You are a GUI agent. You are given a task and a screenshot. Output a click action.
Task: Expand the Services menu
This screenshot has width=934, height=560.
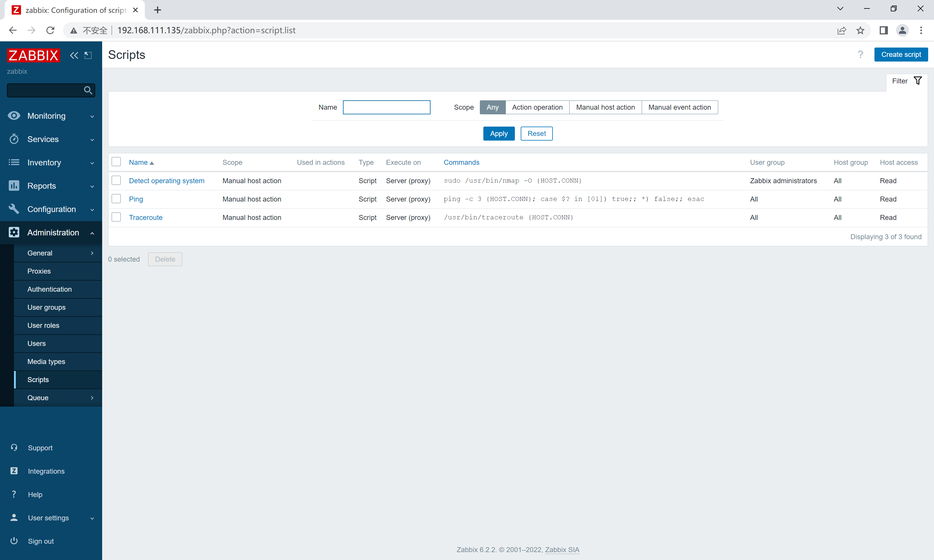point(51,139)
